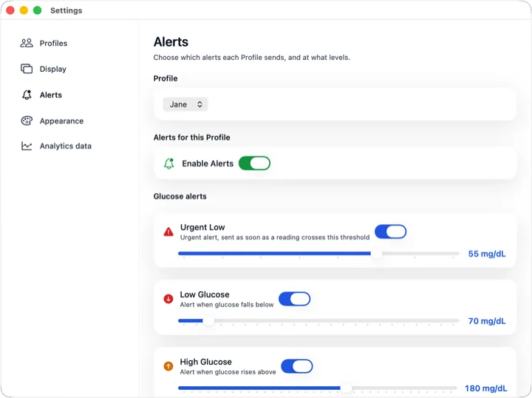Image resolution: width=532 pixels, height=398 pixels.
Task: Click the 'Low Glucose' title text
Action: 205,294
